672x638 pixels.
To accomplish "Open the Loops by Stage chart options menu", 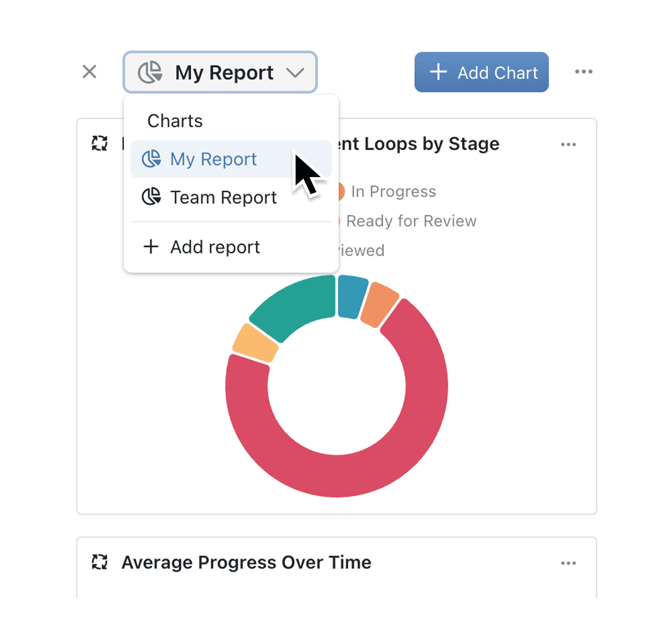I will click(568, 144).
